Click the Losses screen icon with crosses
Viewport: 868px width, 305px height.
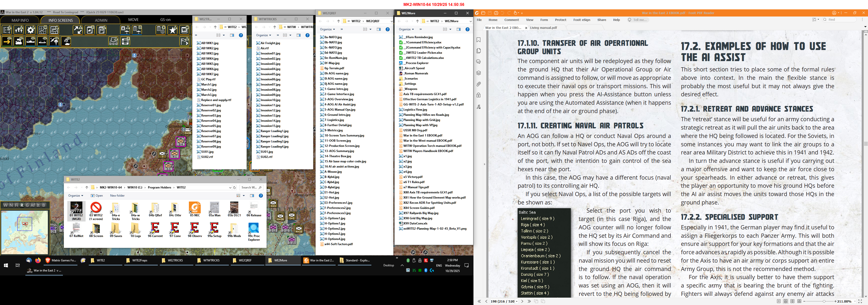pos(18,30)
